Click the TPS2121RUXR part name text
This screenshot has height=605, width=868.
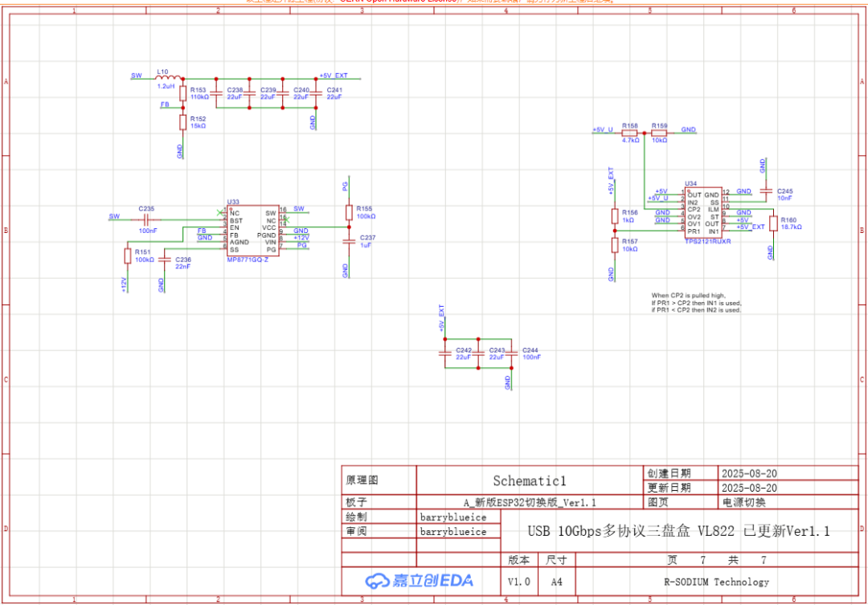point(707,242)
